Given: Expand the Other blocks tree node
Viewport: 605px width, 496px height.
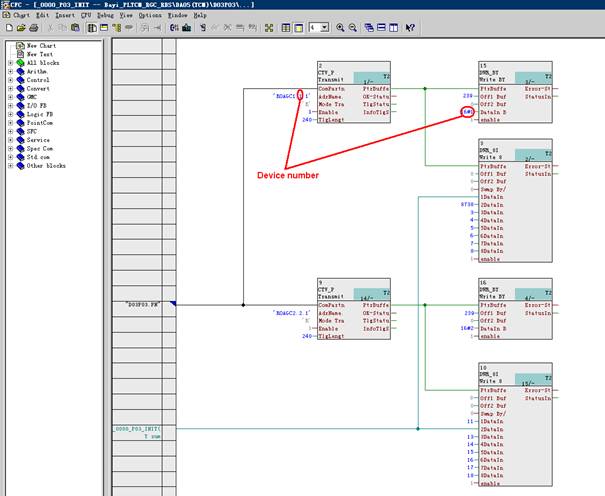Looking at the screenshot, I should (x=10, y=165).
